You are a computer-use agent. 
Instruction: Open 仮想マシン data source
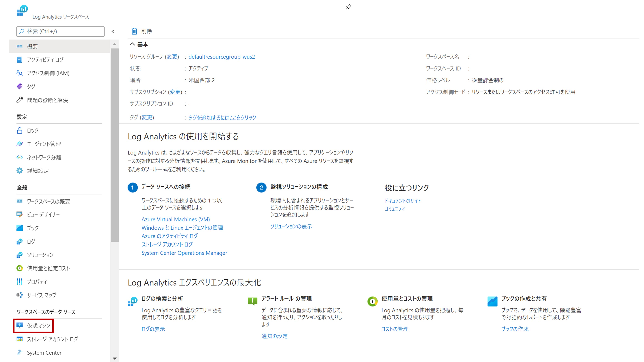click(38, 325)
